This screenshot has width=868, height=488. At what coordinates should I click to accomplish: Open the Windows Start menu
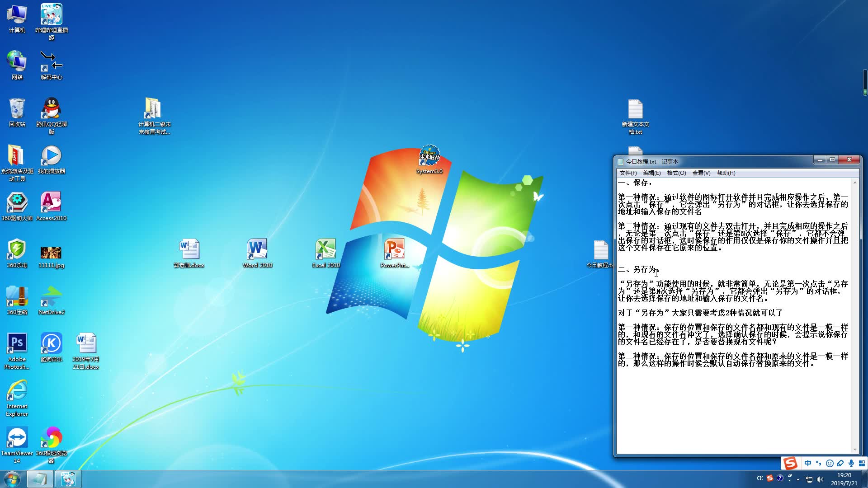click(12, 479)
